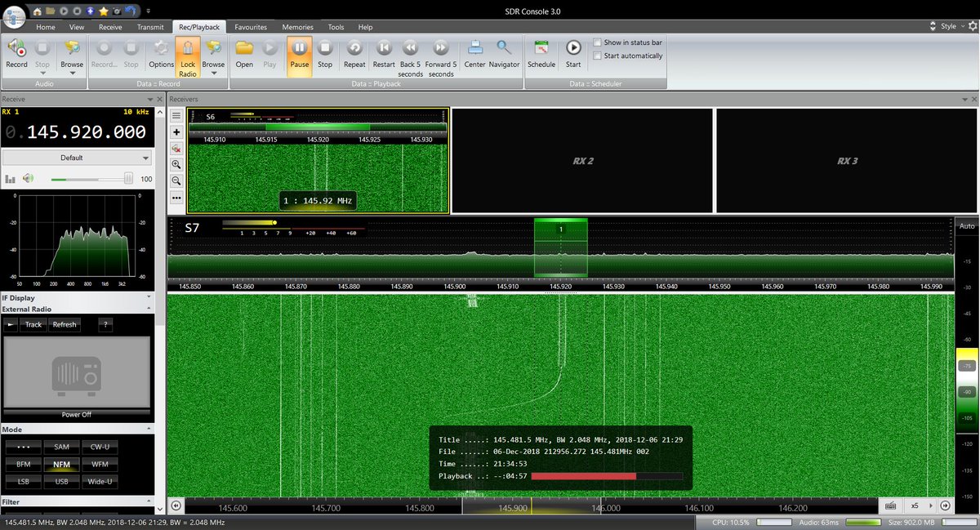
Task: Switch to the View tab
Action: pyautogui.click(x=77, y=27)
